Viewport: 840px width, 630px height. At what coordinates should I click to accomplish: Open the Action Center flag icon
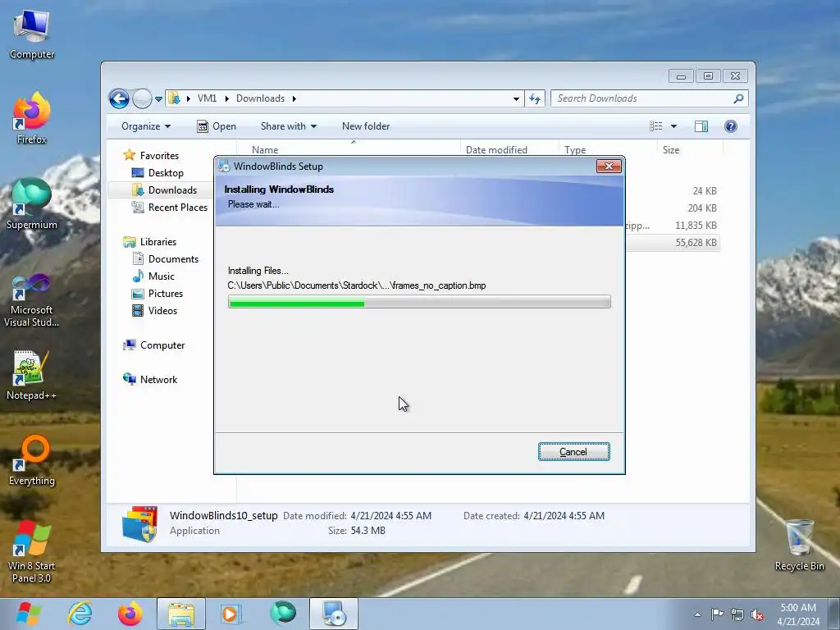click(x=717, y=614)
